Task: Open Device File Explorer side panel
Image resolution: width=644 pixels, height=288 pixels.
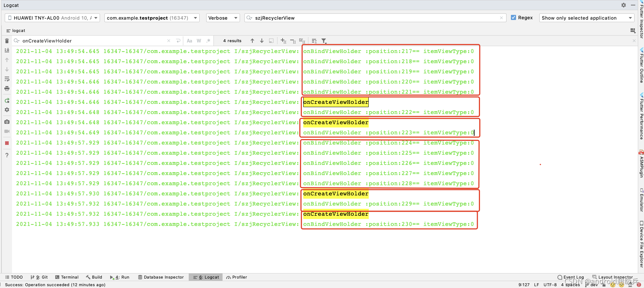Action: pyautogui.click(x=641, y=244)
